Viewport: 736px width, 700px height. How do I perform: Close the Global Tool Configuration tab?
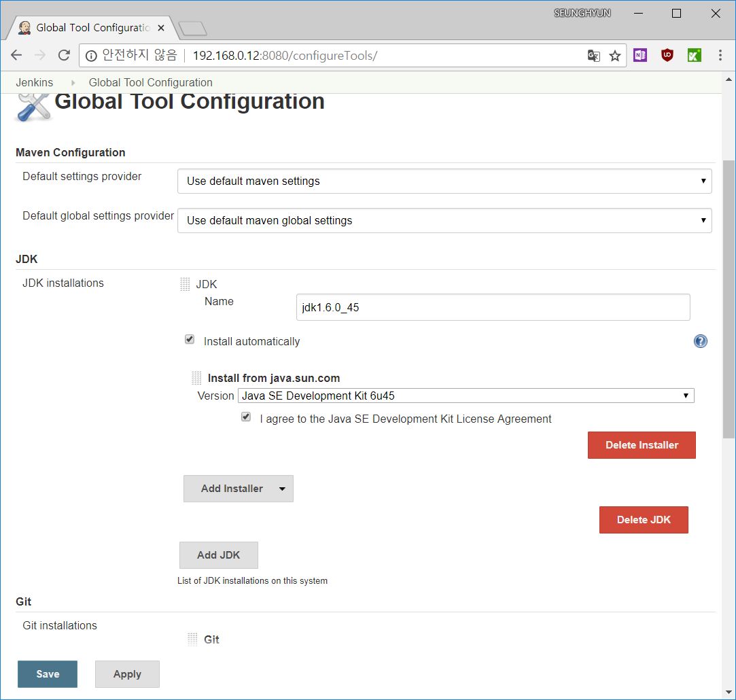[x=161, y=28]
